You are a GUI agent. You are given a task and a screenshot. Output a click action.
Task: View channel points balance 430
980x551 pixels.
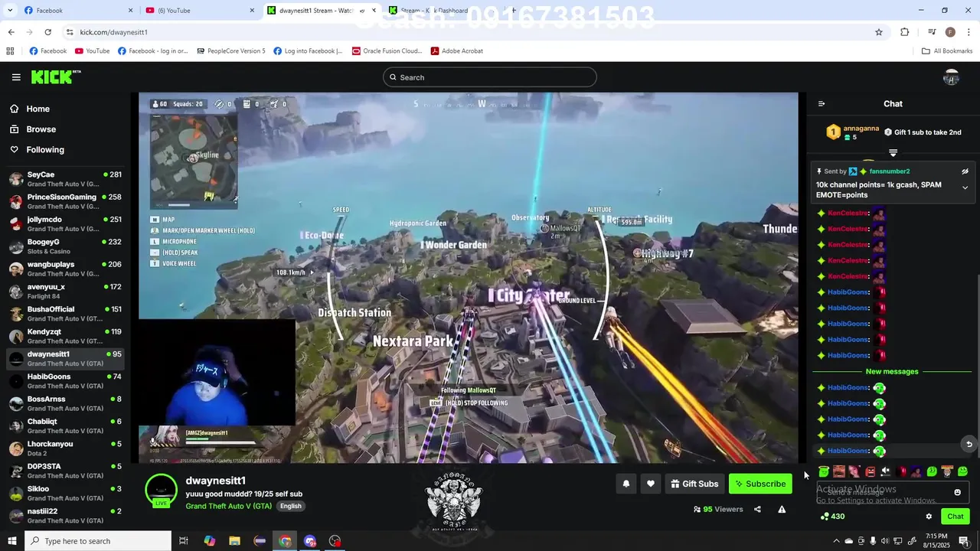[832, 517]
